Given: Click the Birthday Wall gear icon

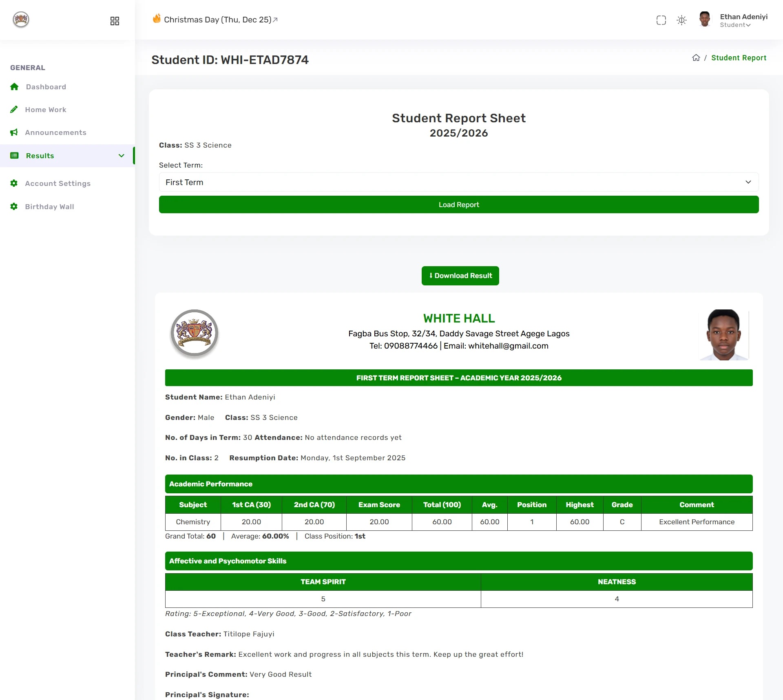Looking at the screenshot, I should (x=14, y=206).
